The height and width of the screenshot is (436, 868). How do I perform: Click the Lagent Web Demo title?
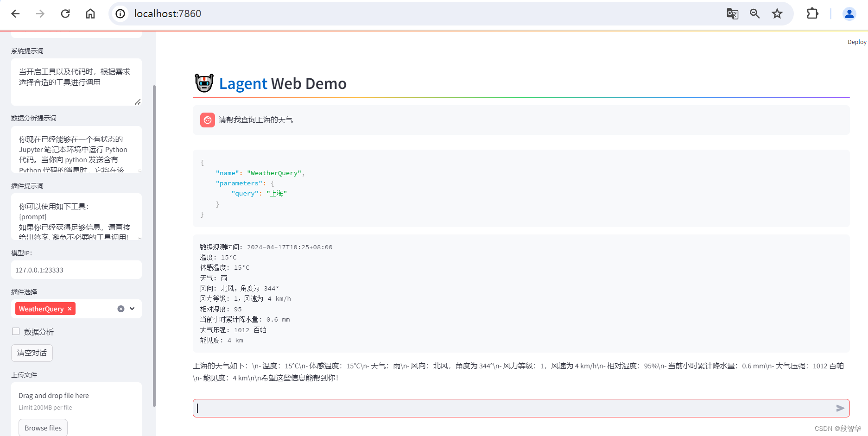coord(283,84)
